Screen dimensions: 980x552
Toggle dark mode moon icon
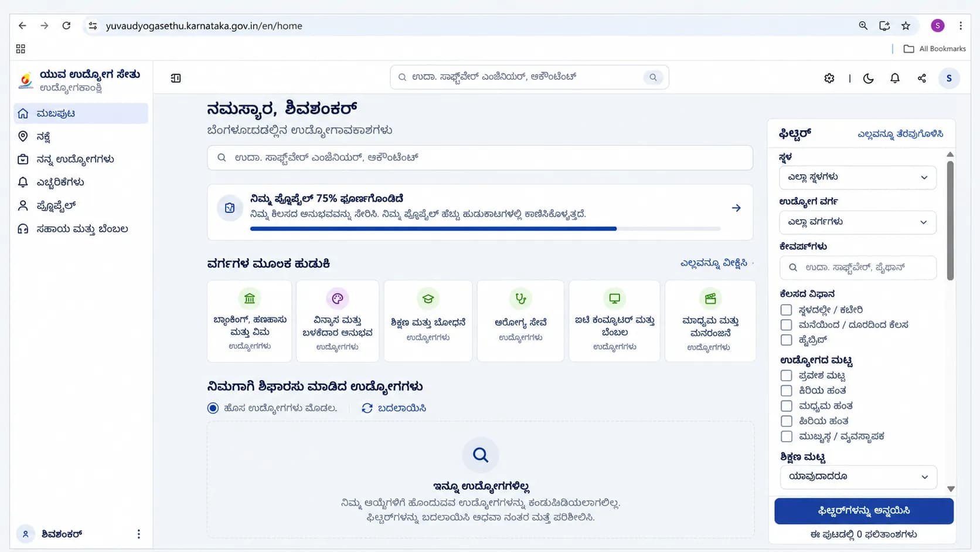868,78
